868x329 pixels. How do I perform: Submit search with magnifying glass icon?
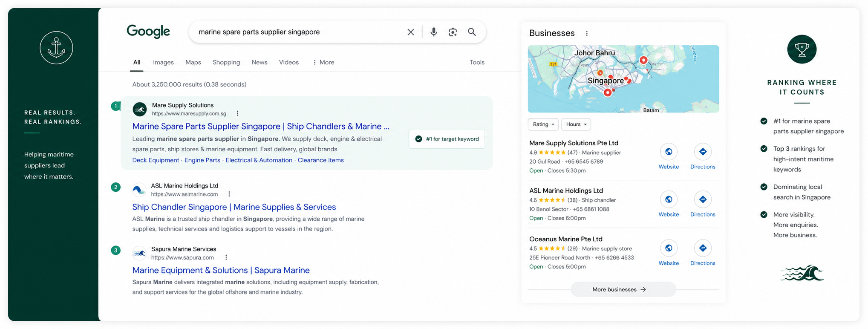click(x=472, y=32)
